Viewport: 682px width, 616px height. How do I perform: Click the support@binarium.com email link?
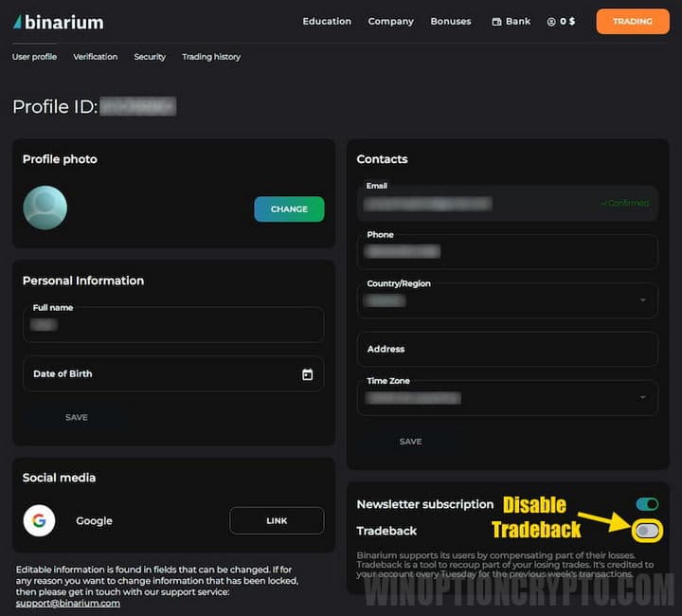(68, 603)
